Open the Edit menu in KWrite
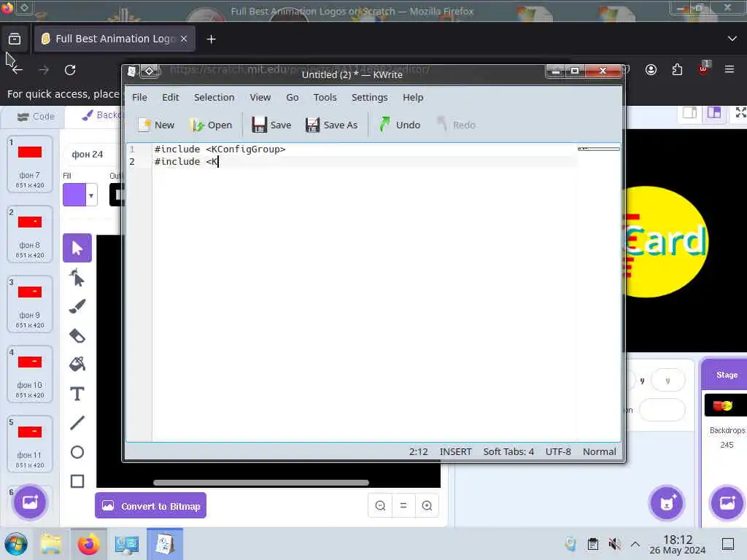This screenshot has width=747, height=560. [170, 97]
